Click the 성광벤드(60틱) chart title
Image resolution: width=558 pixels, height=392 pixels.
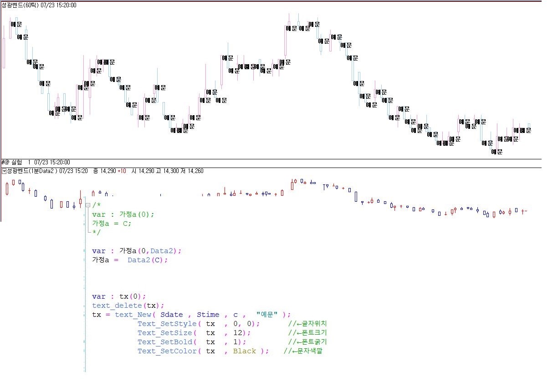[20, 5]
